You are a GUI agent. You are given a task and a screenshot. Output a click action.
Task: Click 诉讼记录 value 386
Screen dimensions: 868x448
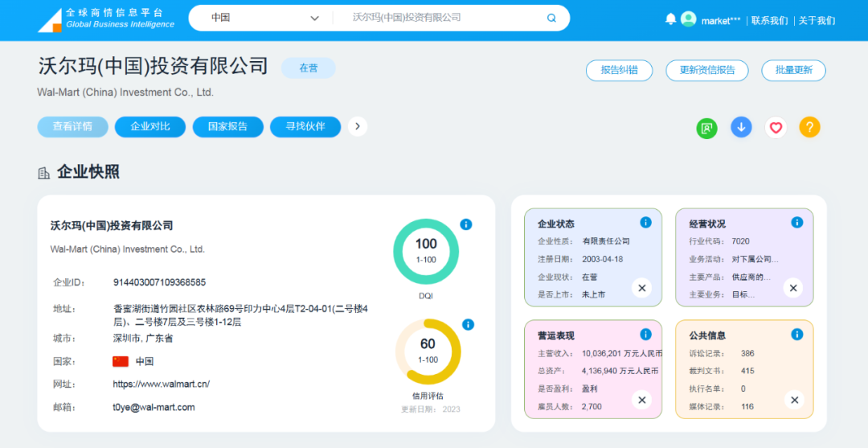747,353
